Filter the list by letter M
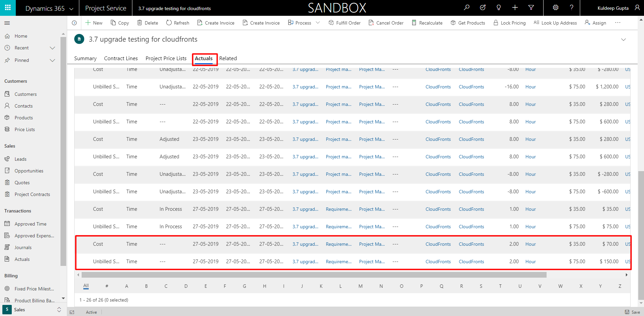This screenshot has width=644, height=316. point(360,286)
